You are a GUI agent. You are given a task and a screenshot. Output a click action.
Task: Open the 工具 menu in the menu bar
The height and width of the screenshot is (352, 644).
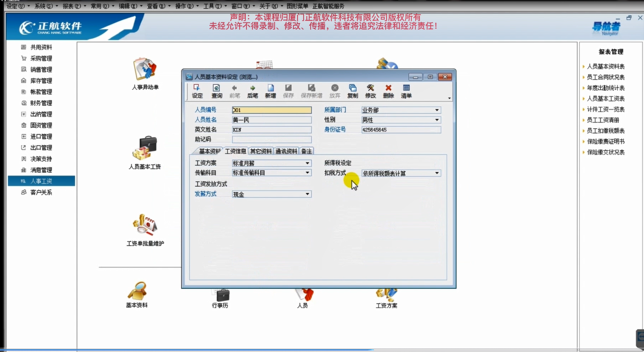coord(215,6)
